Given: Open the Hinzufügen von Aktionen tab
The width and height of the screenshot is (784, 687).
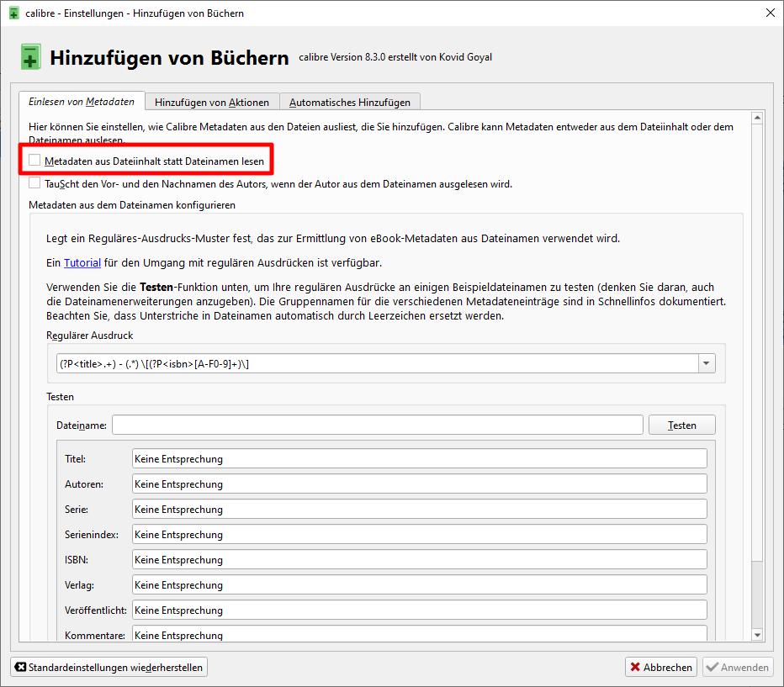Looking at the screenshot, I should coord(211,103).
